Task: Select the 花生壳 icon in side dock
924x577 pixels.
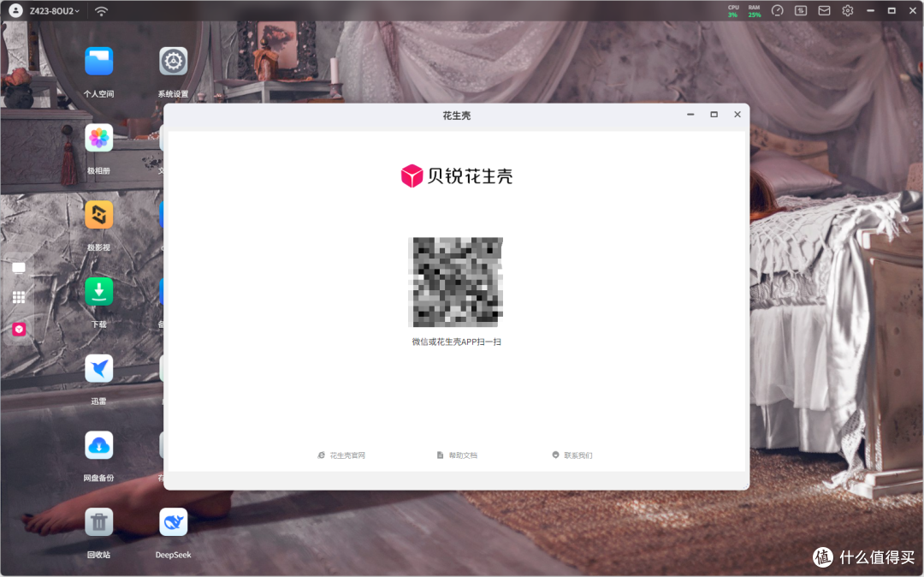Action: coord(19,329)
